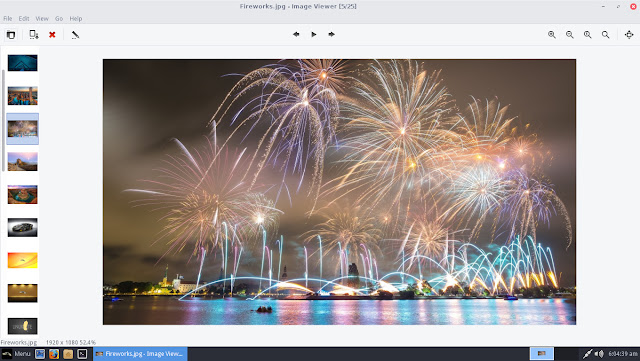Click the thumbnail pane vertical scrollbar
The height and width of the screenshot is (361, 640).
4,120
